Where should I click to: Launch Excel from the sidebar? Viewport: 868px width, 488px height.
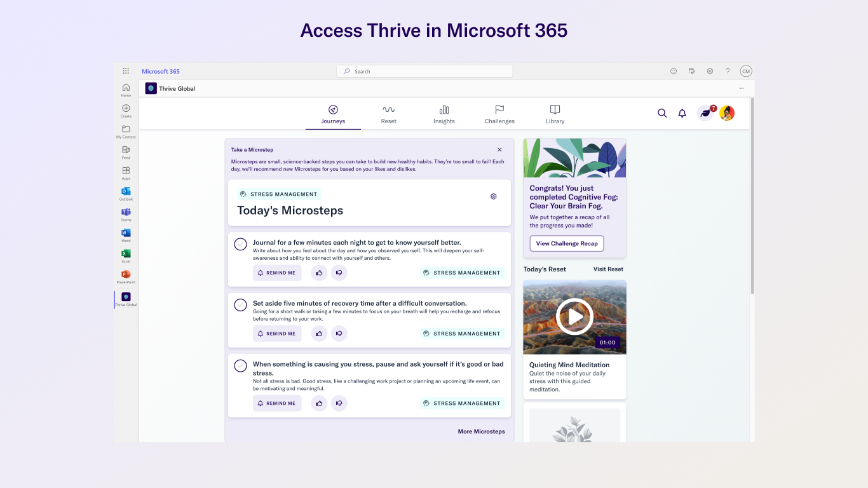126,256
